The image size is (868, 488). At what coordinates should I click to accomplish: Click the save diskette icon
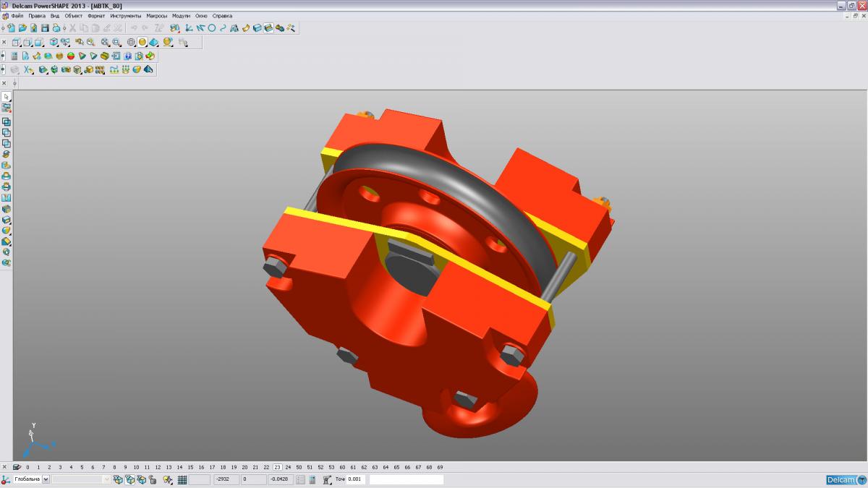point(45,28)
